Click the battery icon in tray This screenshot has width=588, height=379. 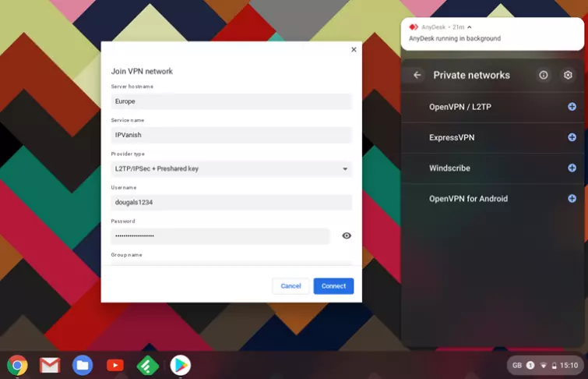(x=554, y=366)
